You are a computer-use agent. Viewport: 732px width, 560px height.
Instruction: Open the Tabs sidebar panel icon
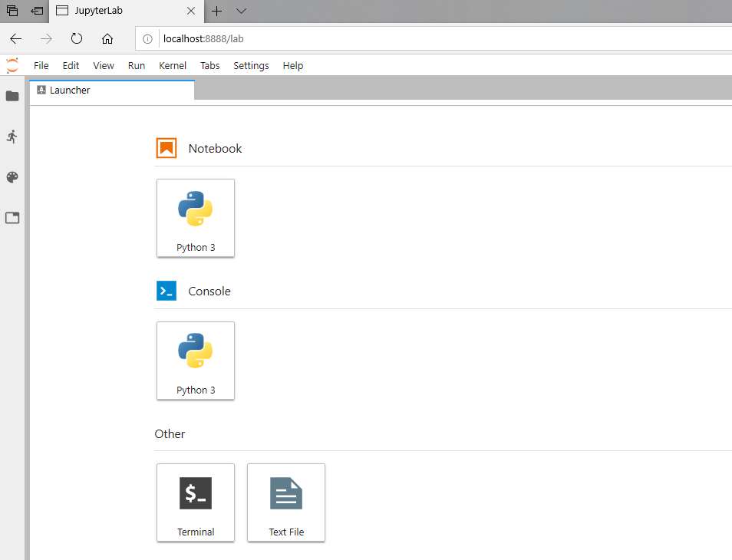click(x=12, y=218)
